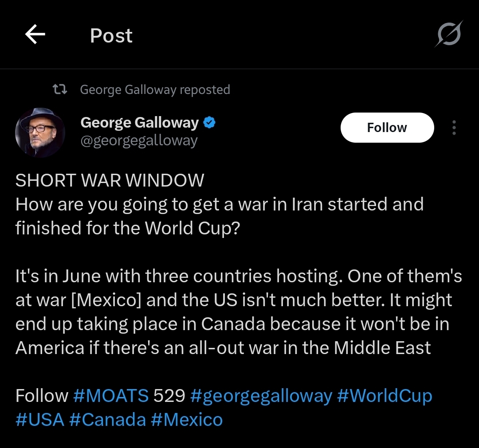Open the #georgegalloway hashtag

pos(261,396)
